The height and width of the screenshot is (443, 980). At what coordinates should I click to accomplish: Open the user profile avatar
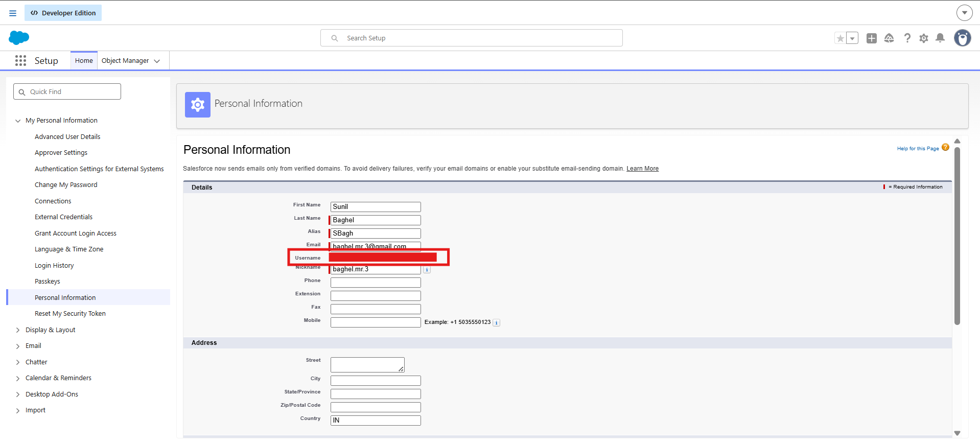963,38
